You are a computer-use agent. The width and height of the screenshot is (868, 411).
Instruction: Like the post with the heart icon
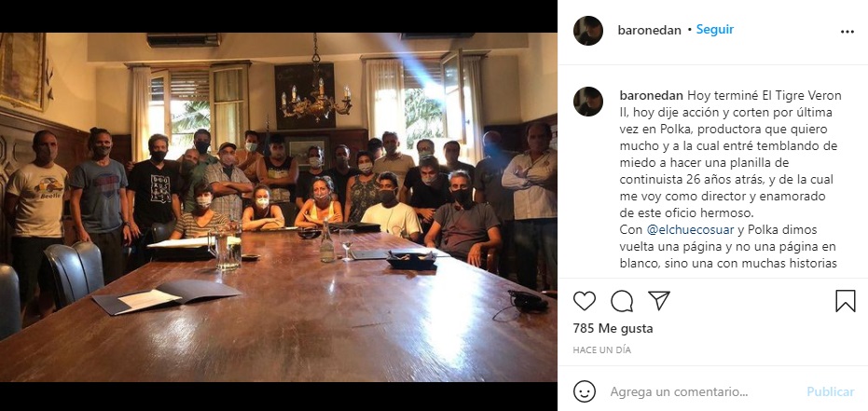(x=584, y=301)
